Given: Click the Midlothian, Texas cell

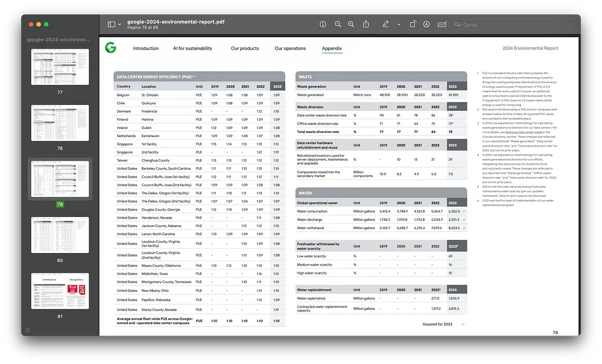Looking at the screenshot, I should pyautogui.click(x=155, y=274).
